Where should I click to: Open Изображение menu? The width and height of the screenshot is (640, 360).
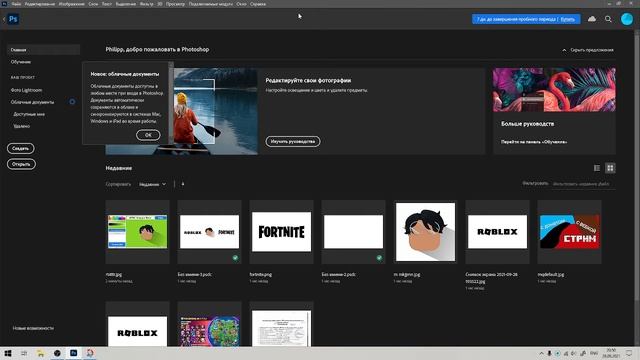pos(71,4)
